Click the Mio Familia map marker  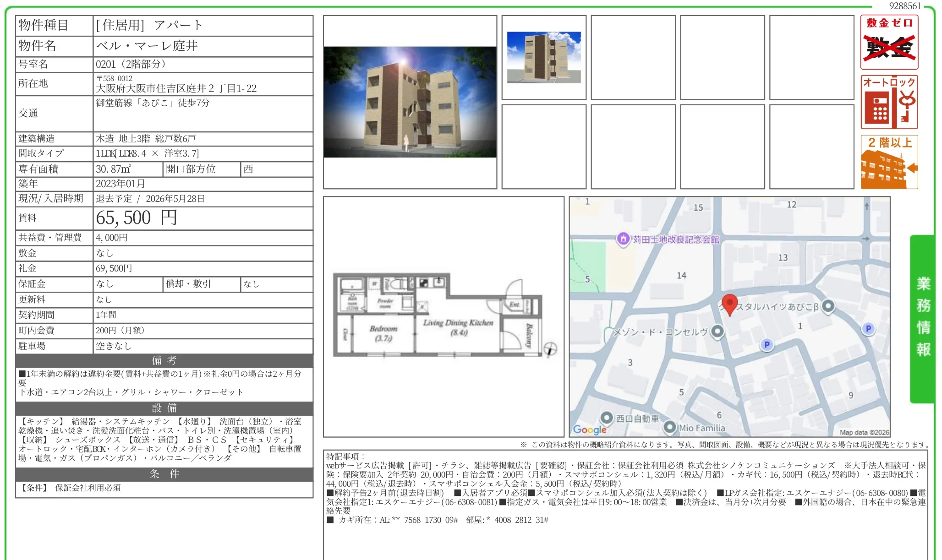[x=670, y=427]
